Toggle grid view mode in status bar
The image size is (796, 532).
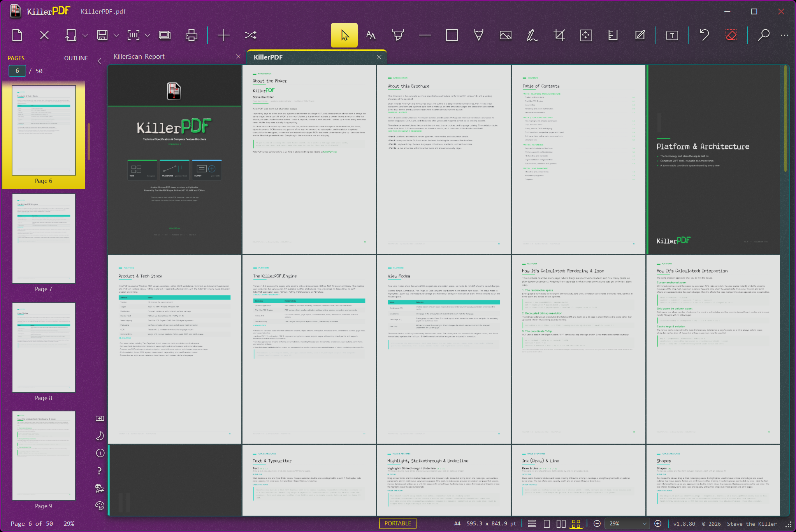(x=576, y=524)
